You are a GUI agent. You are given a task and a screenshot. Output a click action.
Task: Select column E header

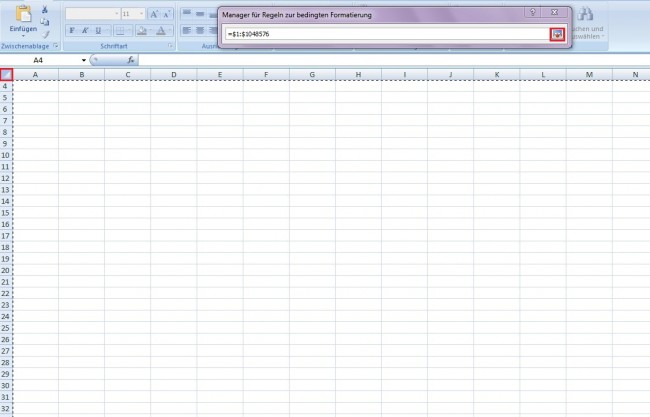220,75
